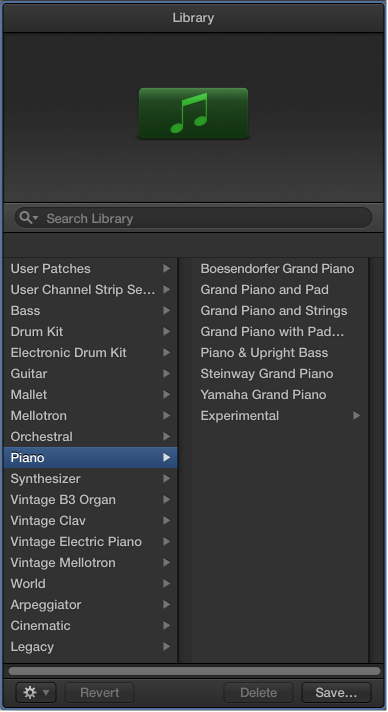Expand the World category arrow
Image resolution: width=388 pixels, height=712 pixels.
coord(167,583)
